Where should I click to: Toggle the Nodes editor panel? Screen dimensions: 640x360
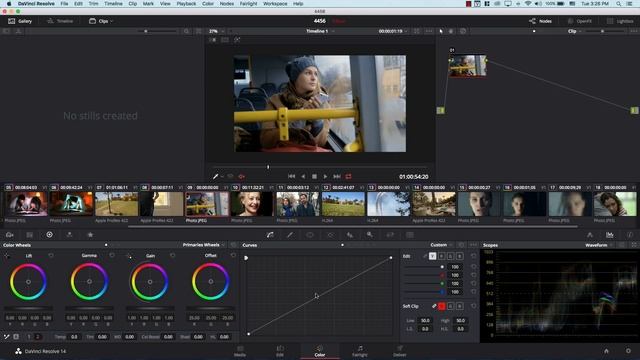[x=540, y=21]
